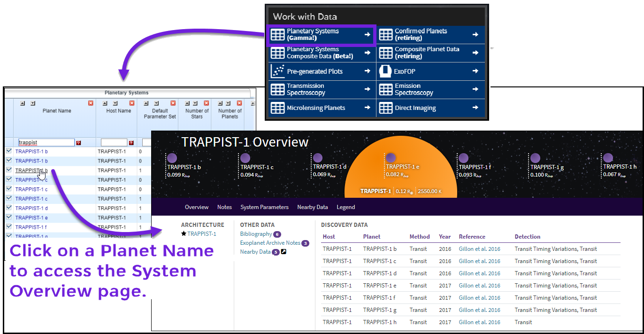Click the empty Host Name filter field
644x334 pixels.
(114, 142)
